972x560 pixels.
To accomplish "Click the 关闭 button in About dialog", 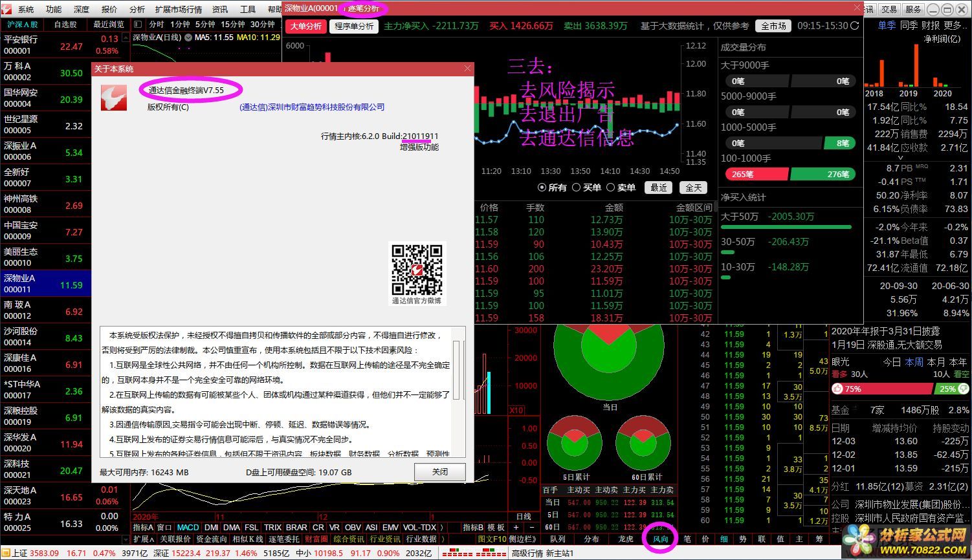I will (440, 472).
